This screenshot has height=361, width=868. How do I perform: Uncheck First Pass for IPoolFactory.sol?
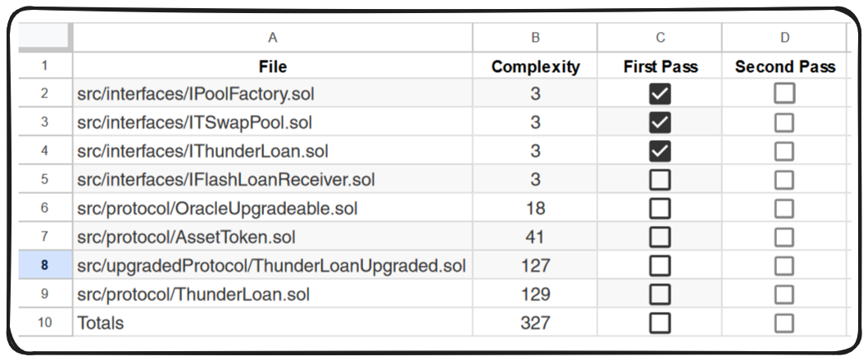point(660,94)
